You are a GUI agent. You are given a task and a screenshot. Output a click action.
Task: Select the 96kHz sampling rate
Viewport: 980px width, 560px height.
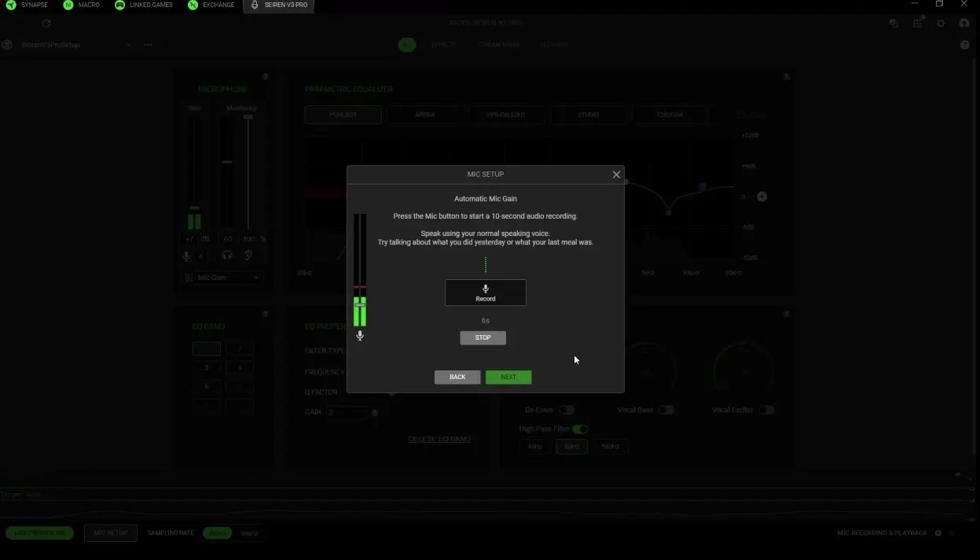[x=248, y=532]
